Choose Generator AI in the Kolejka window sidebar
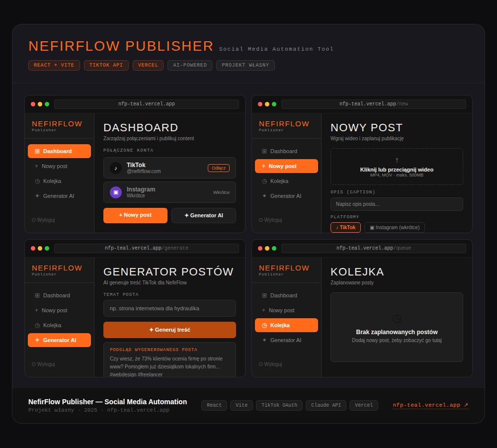Image resolution: width=497 pixels, height=448 pixels. click(286, 340)
